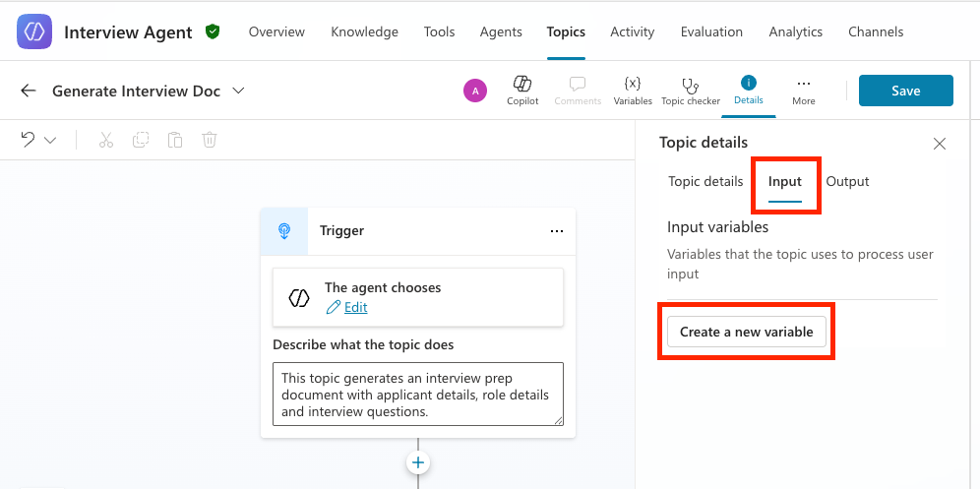Open the Trigger node ellipsis menu

[x=557, y=231]
